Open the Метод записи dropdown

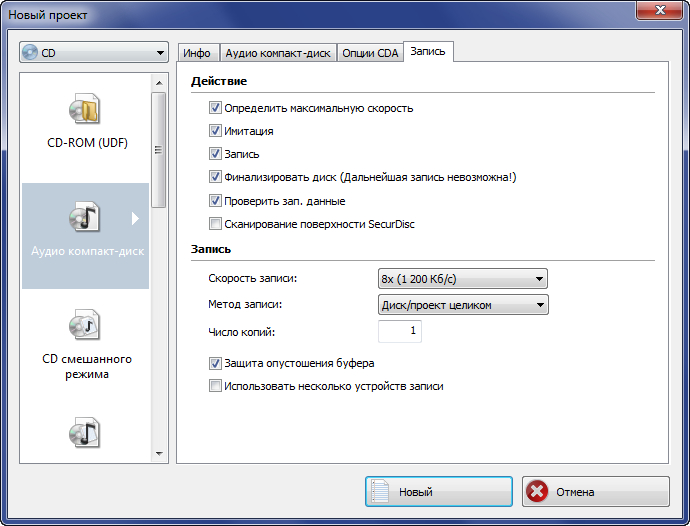(463, 305)
